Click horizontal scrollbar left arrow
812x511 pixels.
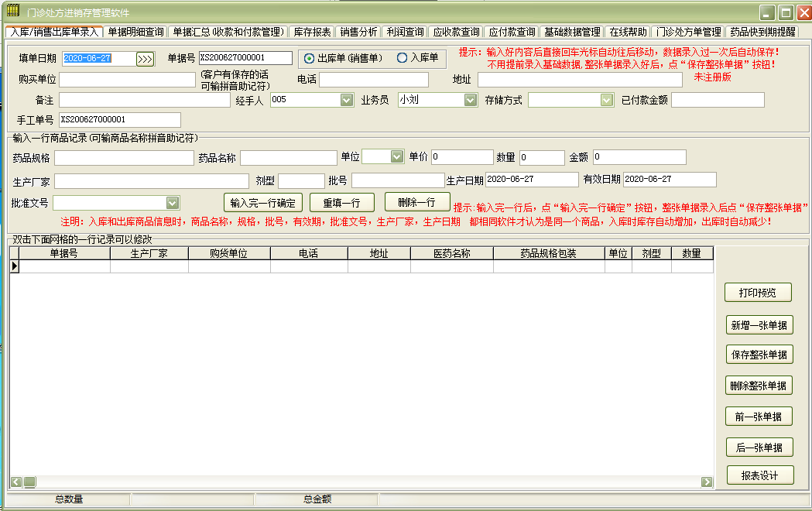pyautogui.click(x=16, y=482)
